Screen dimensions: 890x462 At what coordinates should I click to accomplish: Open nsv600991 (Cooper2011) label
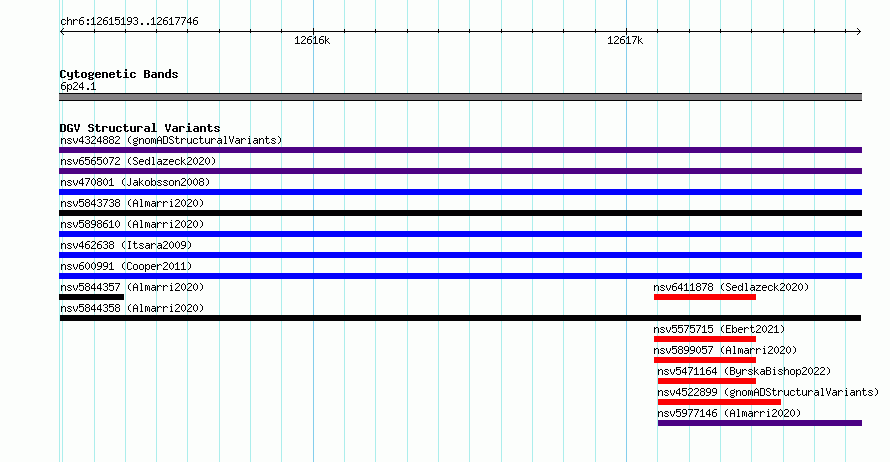(x=126, y=266)
